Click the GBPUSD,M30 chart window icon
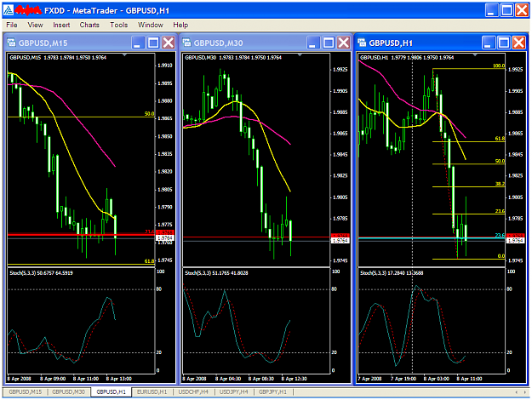 tap(186, 43)
